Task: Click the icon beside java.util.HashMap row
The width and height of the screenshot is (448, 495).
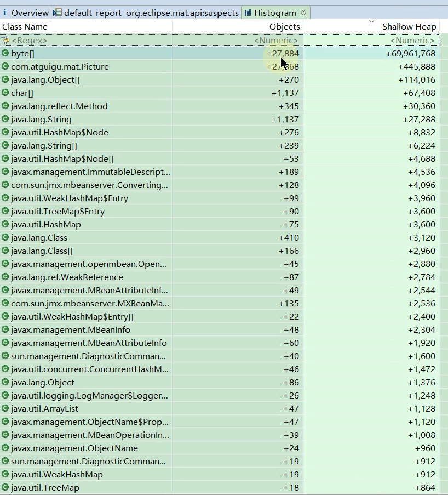Action: pos(5,224)
